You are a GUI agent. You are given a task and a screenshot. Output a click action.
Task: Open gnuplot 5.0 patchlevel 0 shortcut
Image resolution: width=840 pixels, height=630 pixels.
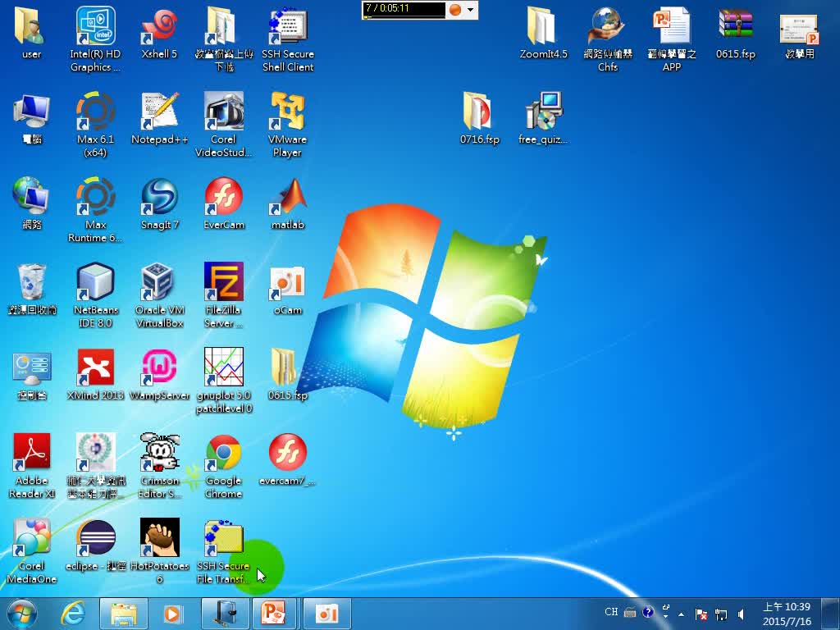point(223,381)
